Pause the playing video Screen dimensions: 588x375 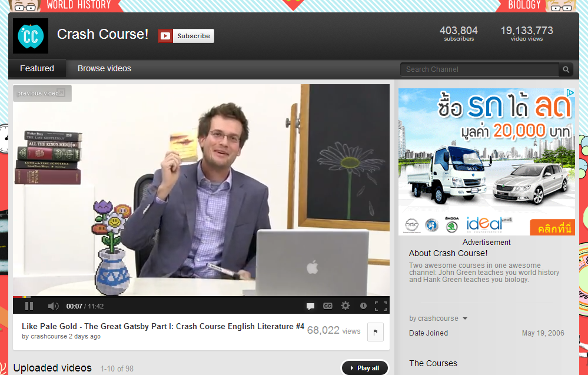(29, 306)
